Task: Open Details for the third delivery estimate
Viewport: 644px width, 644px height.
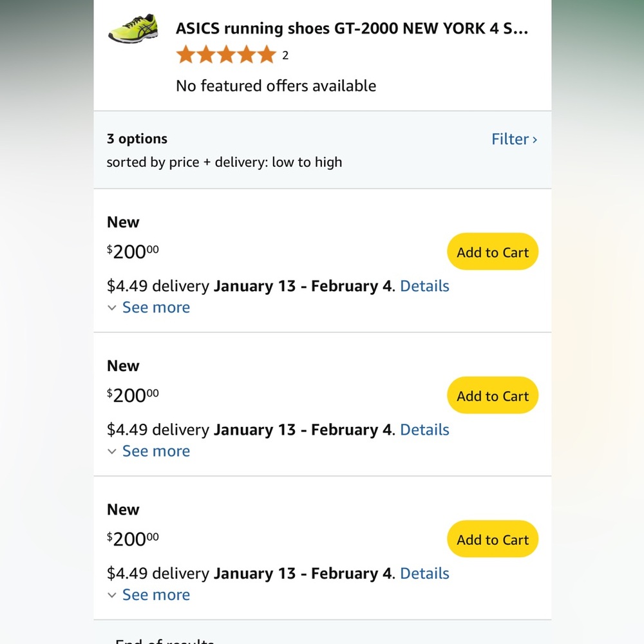Action: [424, 573]
